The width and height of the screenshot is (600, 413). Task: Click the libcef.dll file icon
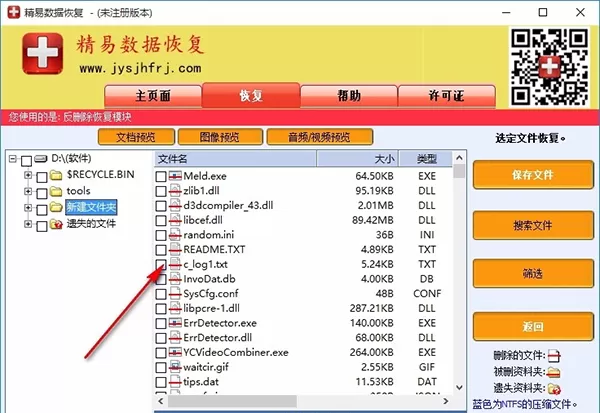pyautogui.click(x=175, y=220)
